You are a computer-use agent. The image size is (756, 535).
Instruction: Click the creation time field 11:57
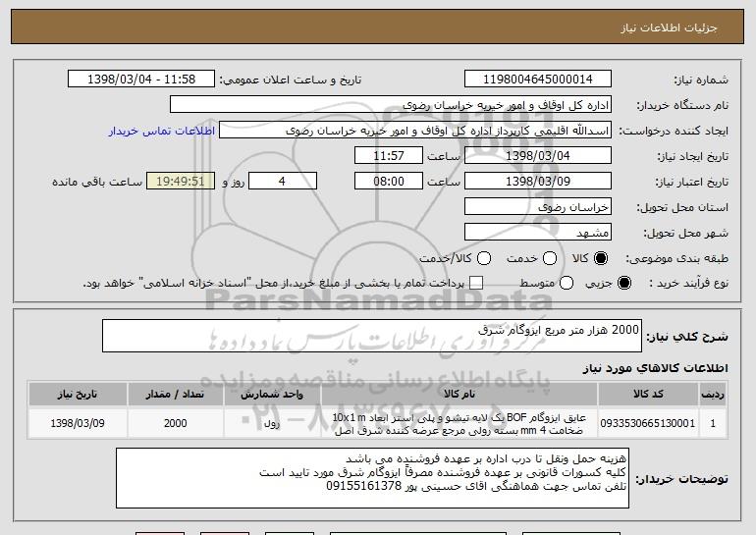[389, 156]
